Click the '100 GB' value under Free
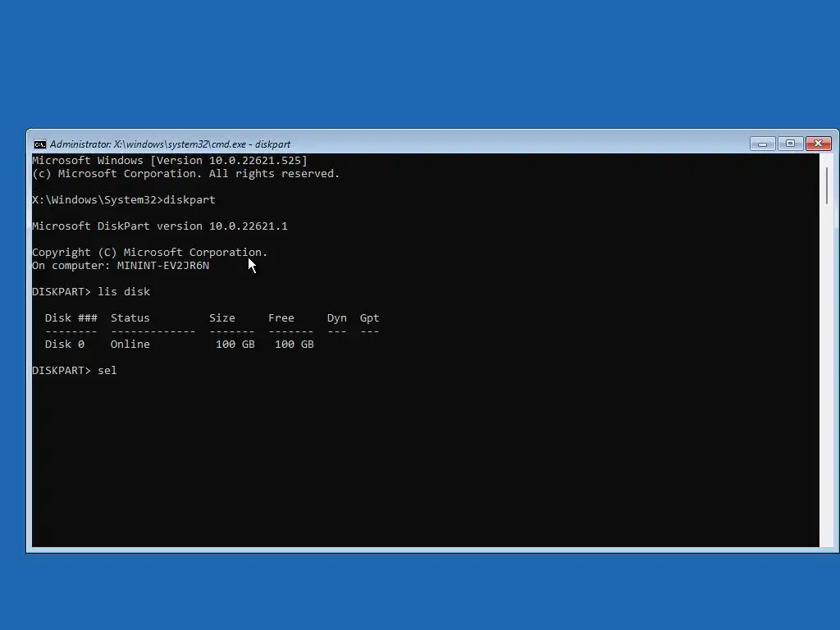Image resolution: width=840 pixels, height=630 pixels. pyautogui.click(x=294, y=345)
